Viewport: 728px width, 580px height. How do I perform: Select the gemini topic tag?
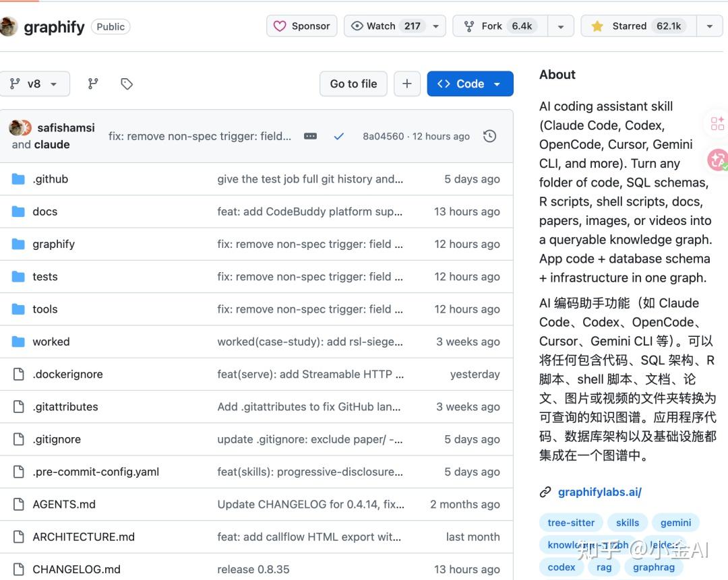point(675,523)
